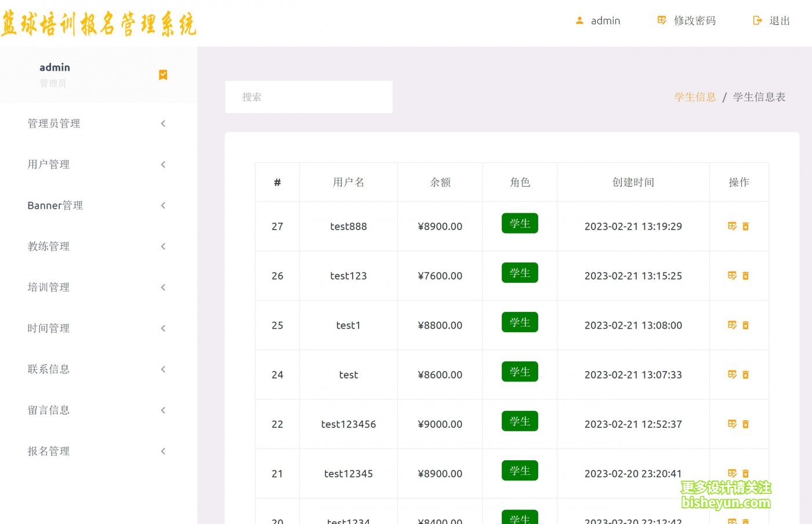Click timestamp 2023-02-21 13:08:00
Screen dimensions: 812x524
point(633,325)
